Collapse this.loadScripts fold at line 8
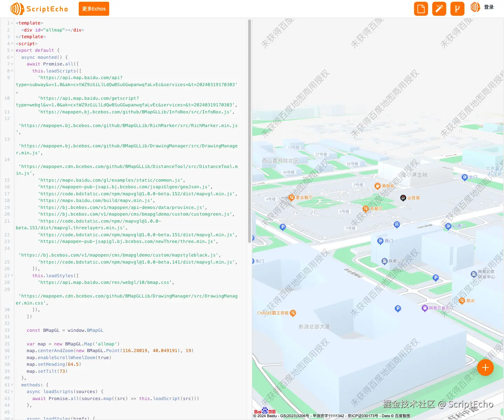 (x=12, y=71)
